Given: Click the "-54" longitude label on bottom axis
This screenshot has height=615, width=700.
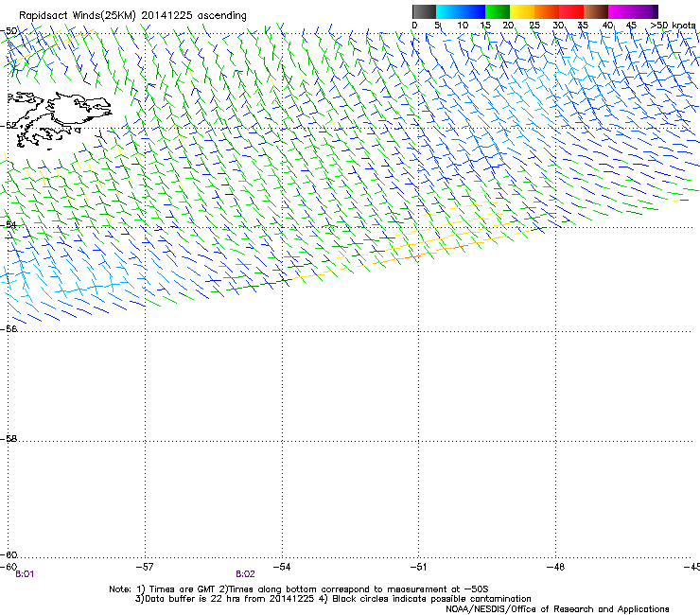Looking at the screenshot, I should pyautogui.click(x=281, y=567).
